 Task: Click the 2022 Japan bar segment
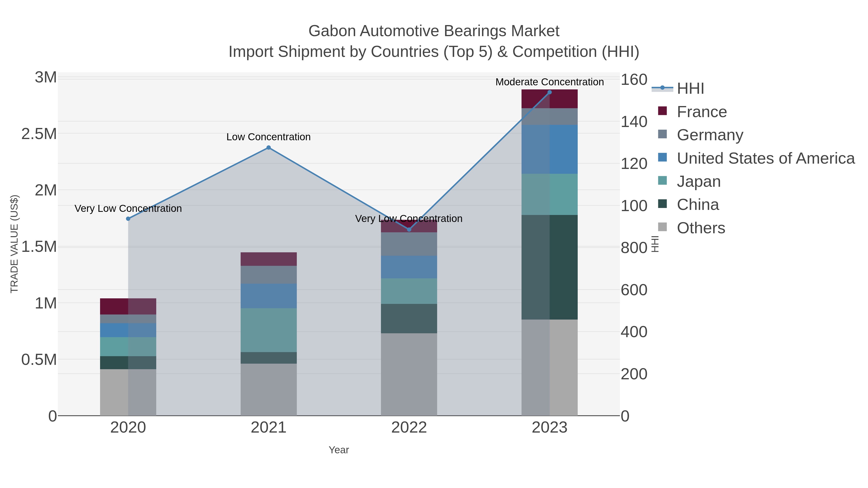tap(409, 291)
